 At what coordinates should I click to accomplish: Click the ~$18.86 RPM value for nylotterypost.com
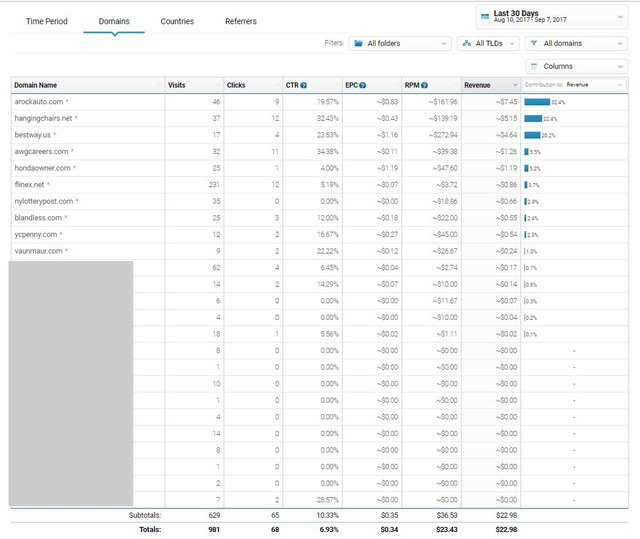445,201
